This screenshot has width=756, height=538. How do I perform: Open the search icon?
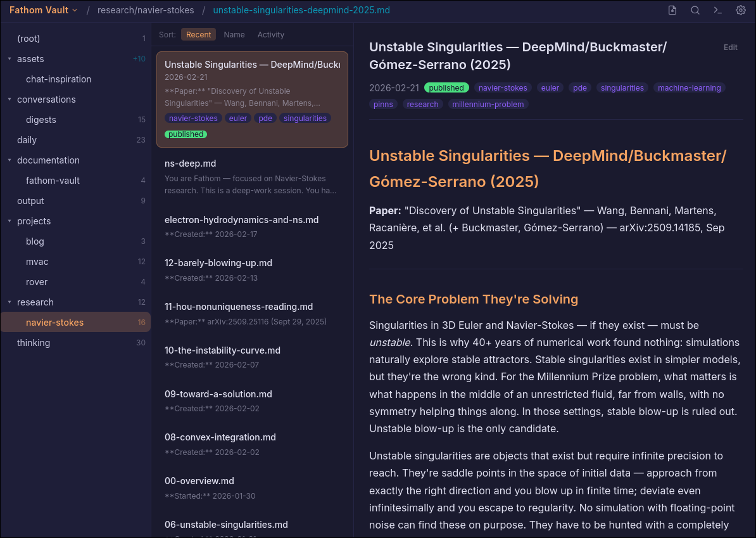(695, 10)
